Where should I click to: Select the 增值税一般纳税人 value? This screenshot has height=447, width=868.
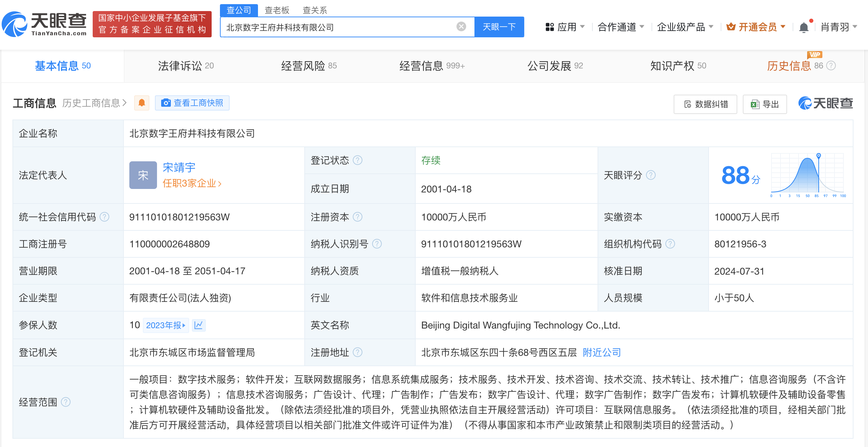460,271
